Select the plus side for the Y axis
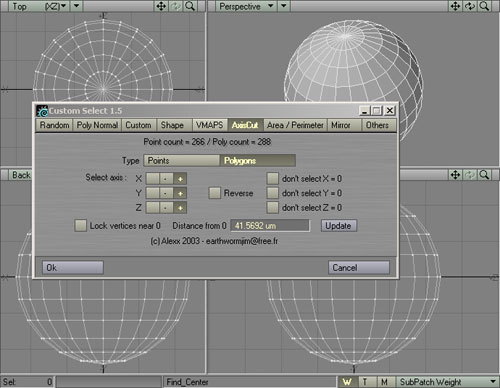The image size is (500, 388). click(180, 193)
